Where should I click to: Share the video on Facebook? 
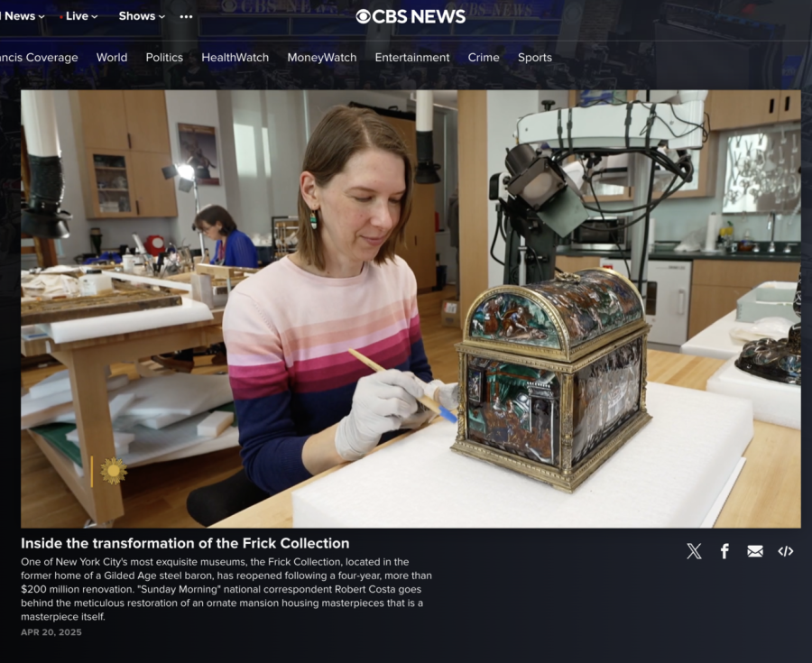point(724,551)
